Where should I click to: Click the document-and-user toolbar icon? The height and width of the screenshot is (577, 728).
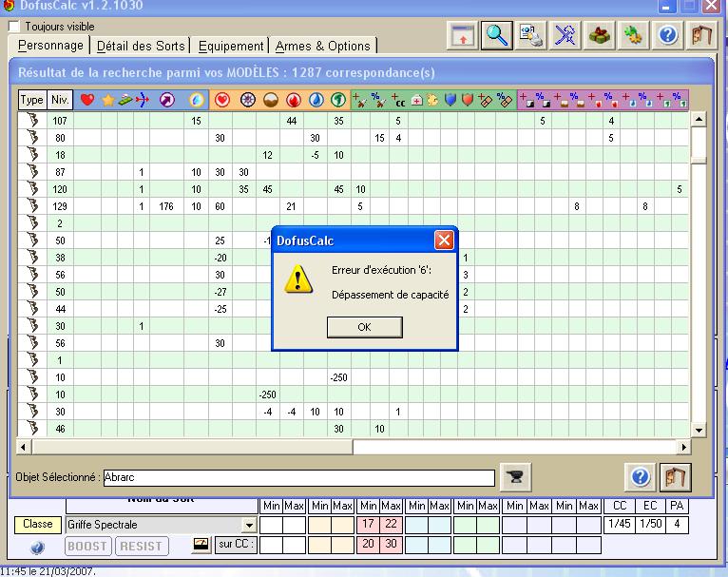(x=530, y=35)
